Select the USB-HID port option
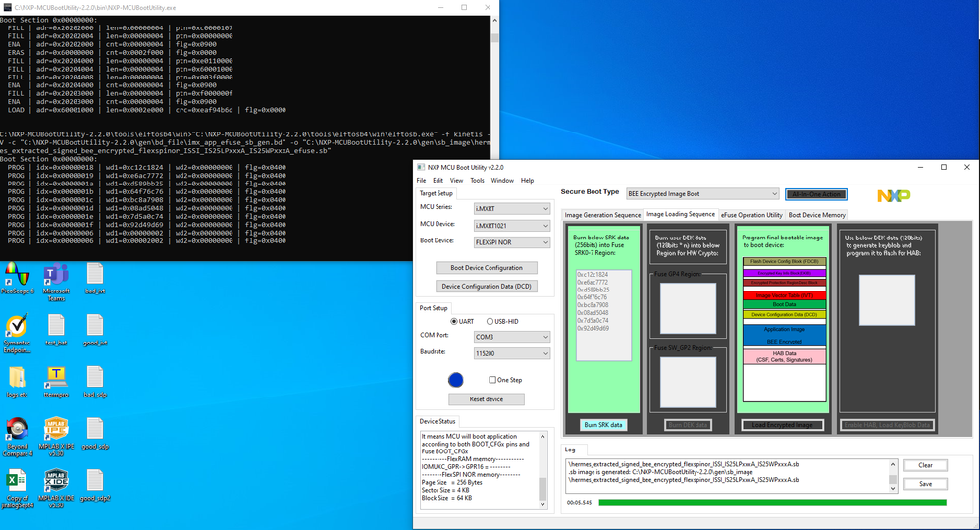Viewport: 980px width, 530px height. click(x=502, y=321)
